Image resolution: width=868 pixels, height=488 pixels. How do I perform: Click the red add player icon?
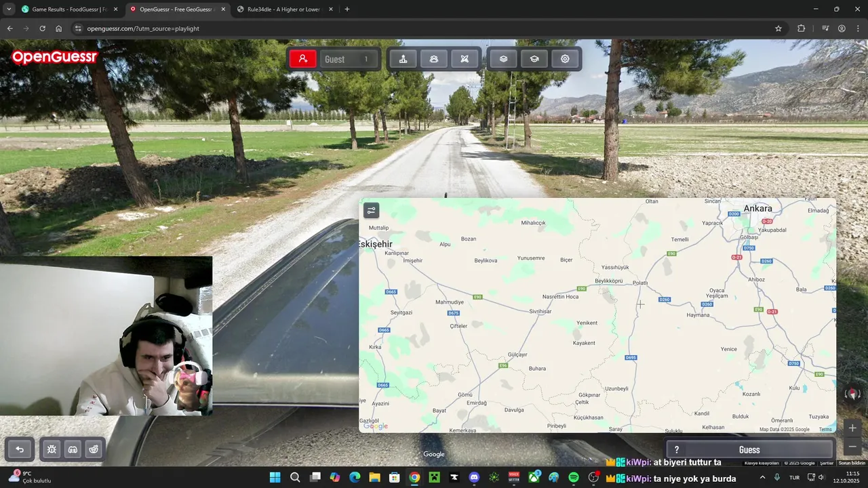pyautogui.click(x=303, y=59)
